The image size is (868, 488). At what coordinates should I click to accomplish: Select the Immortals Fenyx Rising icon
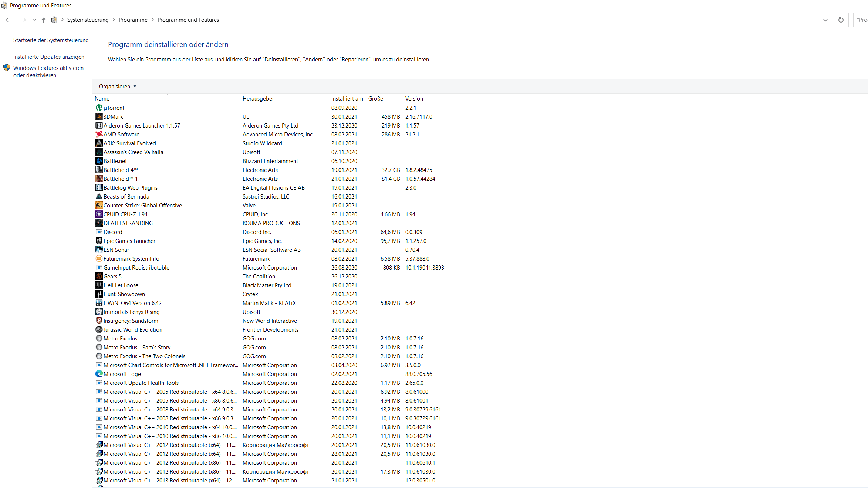(x=99, y=312)
